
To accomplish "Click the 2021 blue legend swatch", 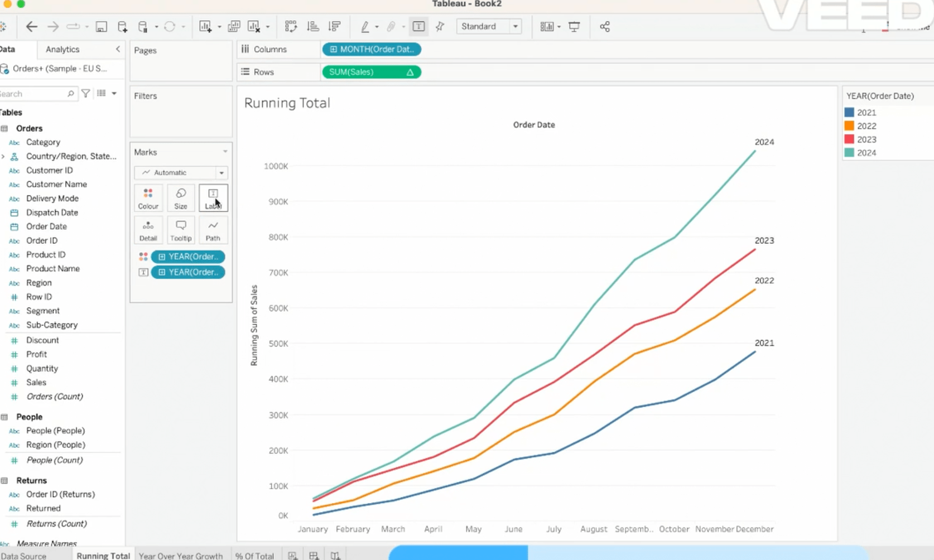I will tap(849, 113).
